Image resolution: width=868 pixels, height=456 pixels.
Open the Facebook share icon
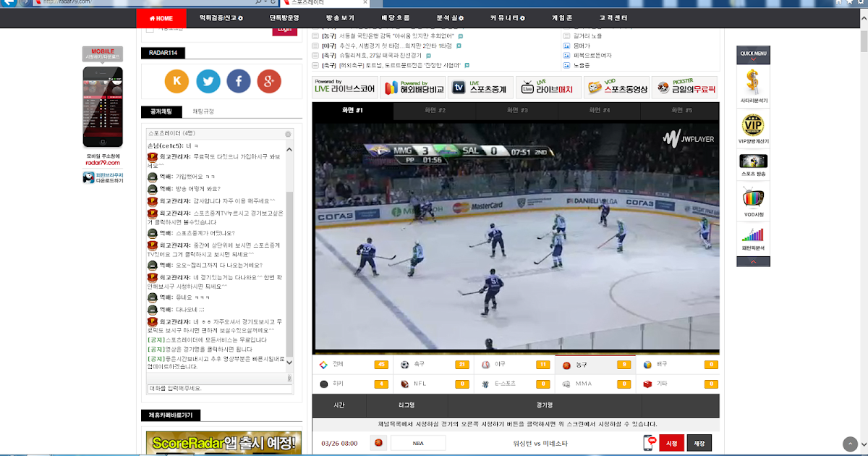(x=239, y=81)
